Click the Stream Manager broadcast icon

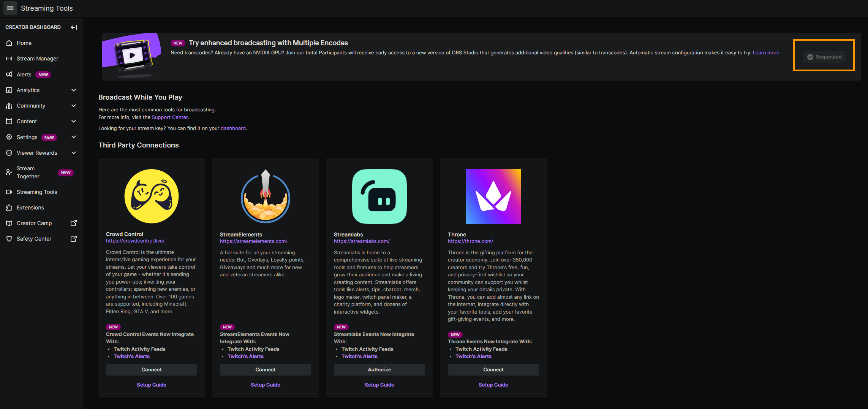coord(9,59)
